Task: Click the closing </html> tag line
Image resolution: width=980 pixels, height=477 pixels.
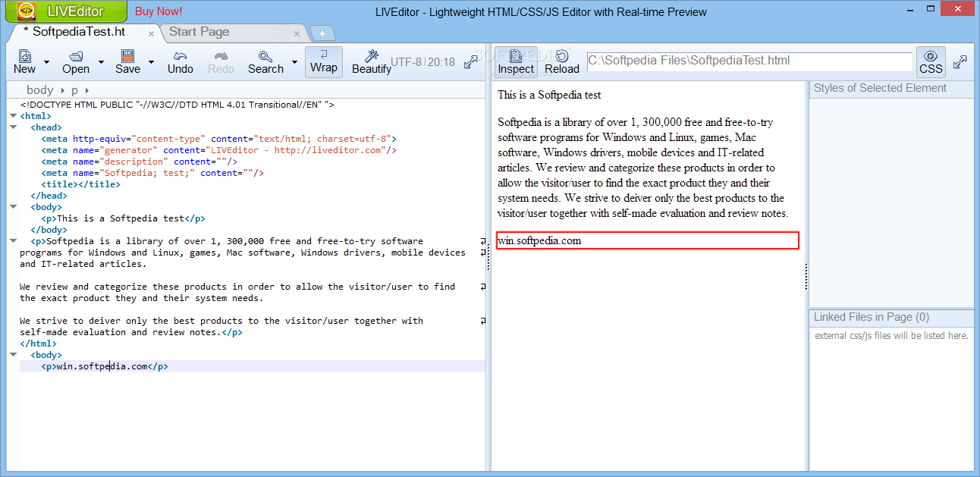Action: [x=38, y=344]
